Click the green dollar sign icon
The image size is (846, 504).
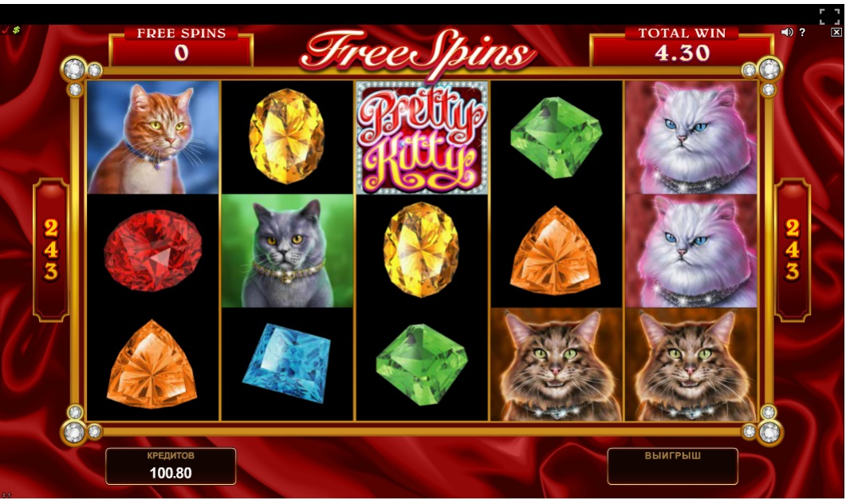(x=16, y=30)
